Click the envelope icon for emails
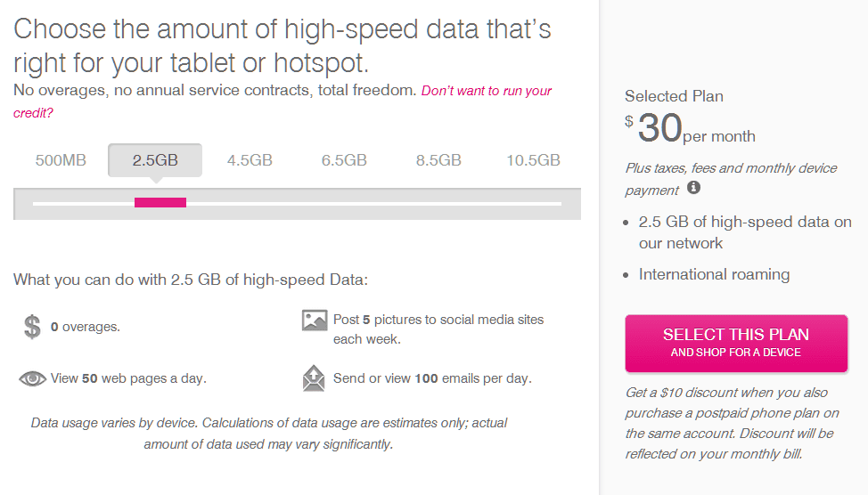 click(315, 378)
